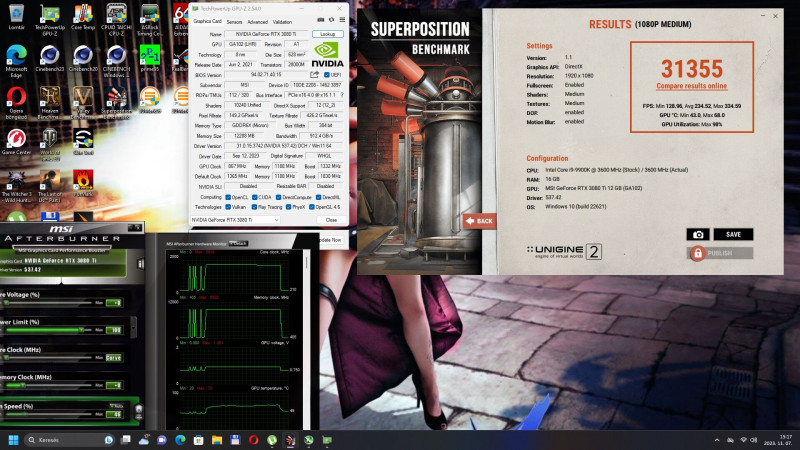Open Microsoft Store from the taskbar
The image size is (800, 450).
tap(198, 440)
